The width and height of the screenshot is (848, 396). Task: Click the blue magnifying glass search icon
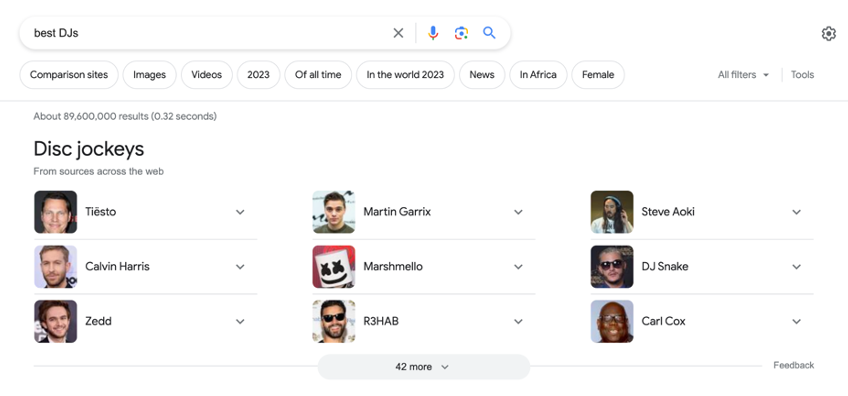(x=489, y=33)
